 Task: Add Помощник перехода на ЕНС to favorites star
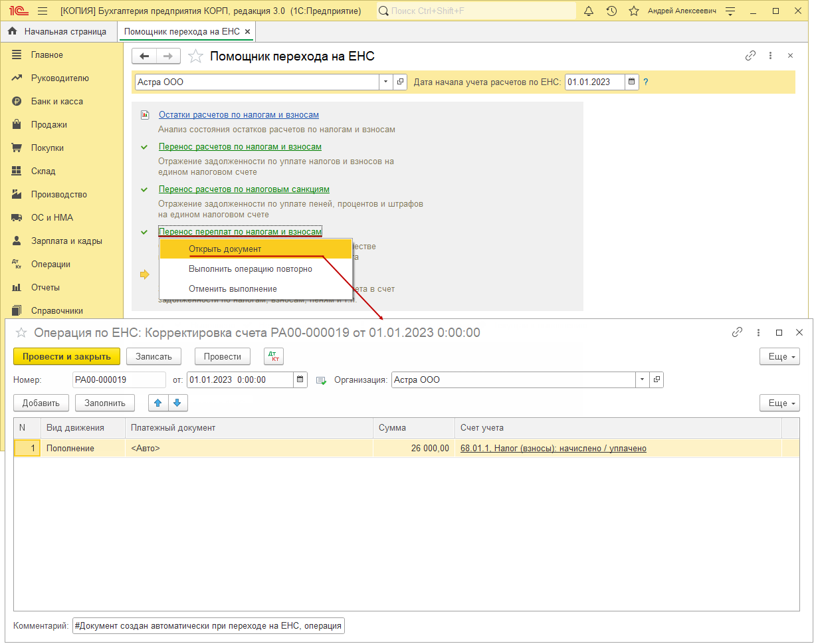[x=195, y=56]
